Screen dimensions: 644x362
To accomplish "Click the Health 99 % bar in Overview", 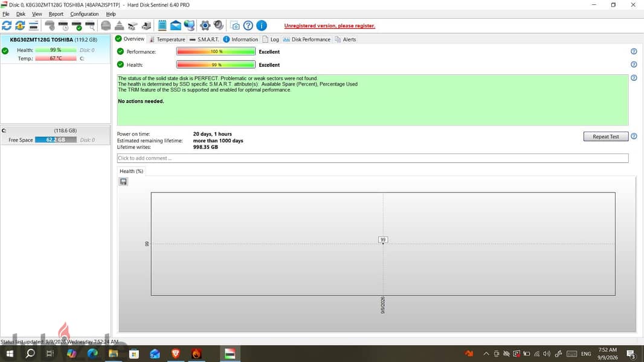I will click(216, 65).
